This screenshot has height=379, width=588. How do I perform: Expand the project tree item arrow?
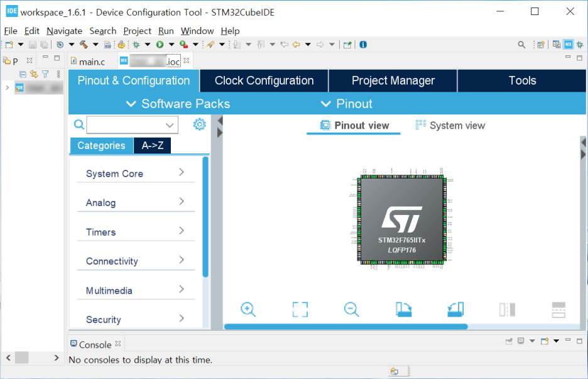coord(7,88)
